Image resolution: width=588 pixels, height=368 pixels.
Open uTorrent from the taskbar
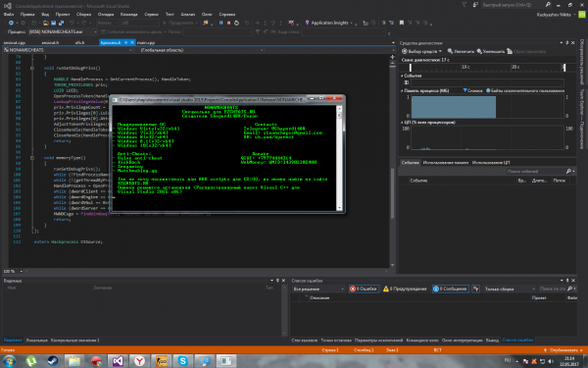pyautogui.click(x=31, y=361)
